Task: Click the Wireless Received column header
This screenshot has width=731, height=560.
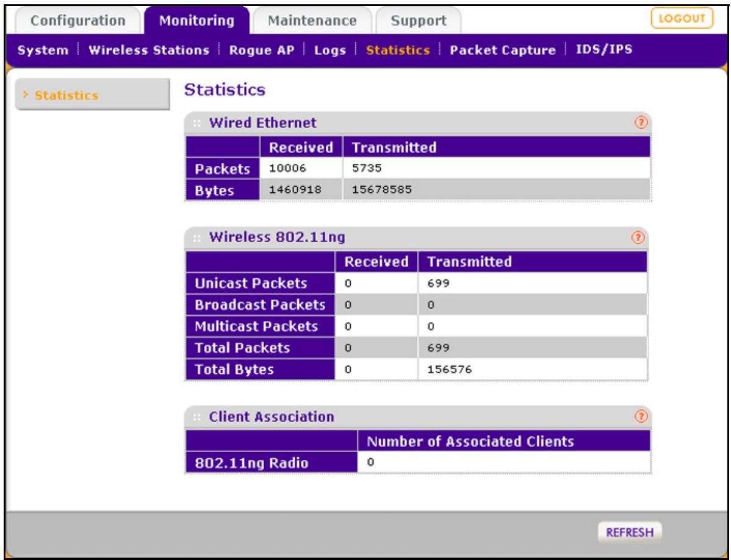Action: [x=376, y=262]
